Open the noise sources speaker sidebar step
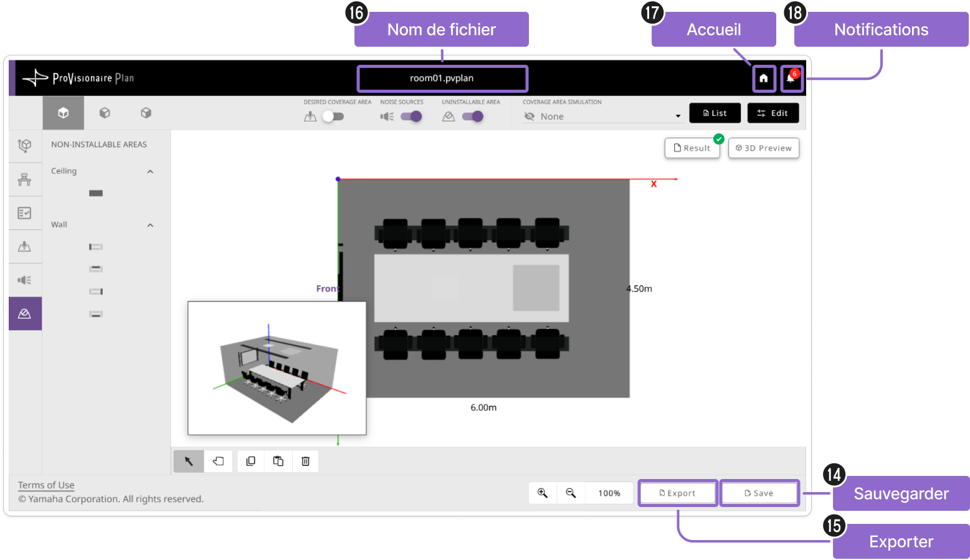Viewport: 970px width, 560px height. click(25, 280)
